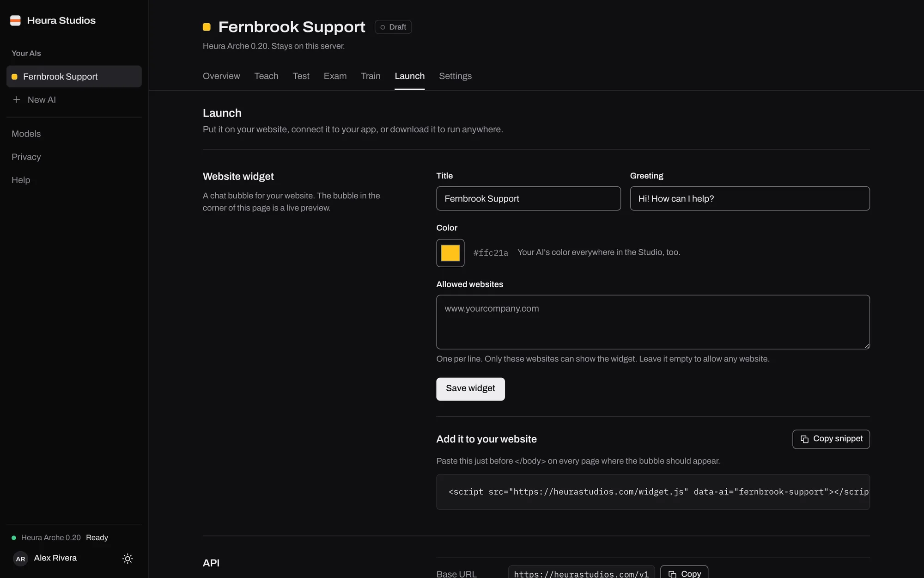Viewport: 924px width, 578px height.
Task: Click into the Title input field
Action: 528,198
